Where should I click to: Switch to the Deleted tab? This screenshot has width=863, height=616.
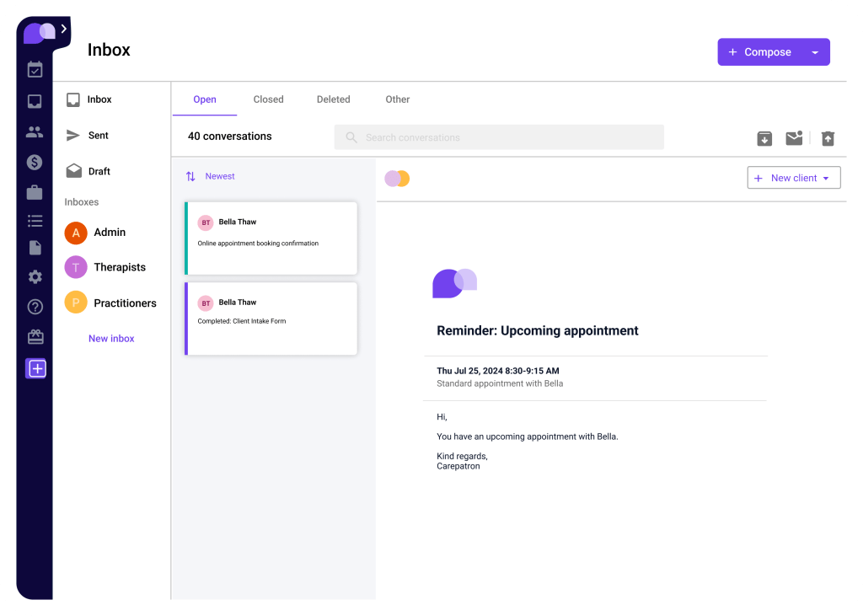(333, 99)
